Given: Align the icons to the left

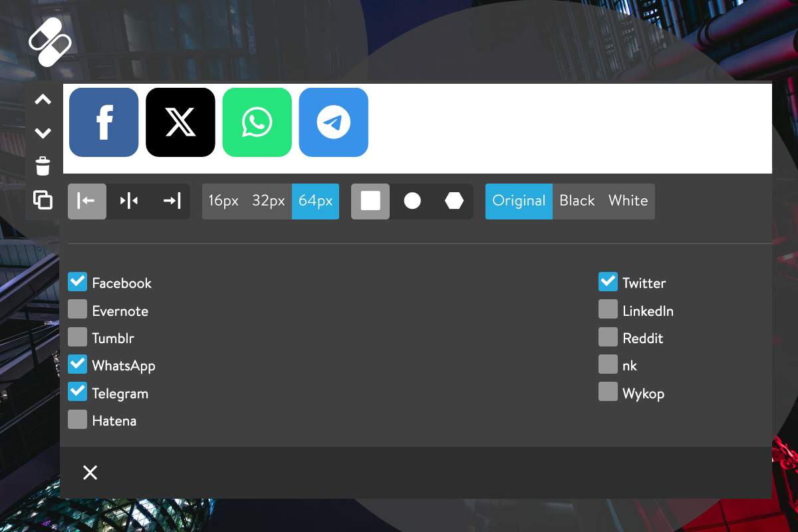Looking at the screenshot, I should [x=87, y=201].
